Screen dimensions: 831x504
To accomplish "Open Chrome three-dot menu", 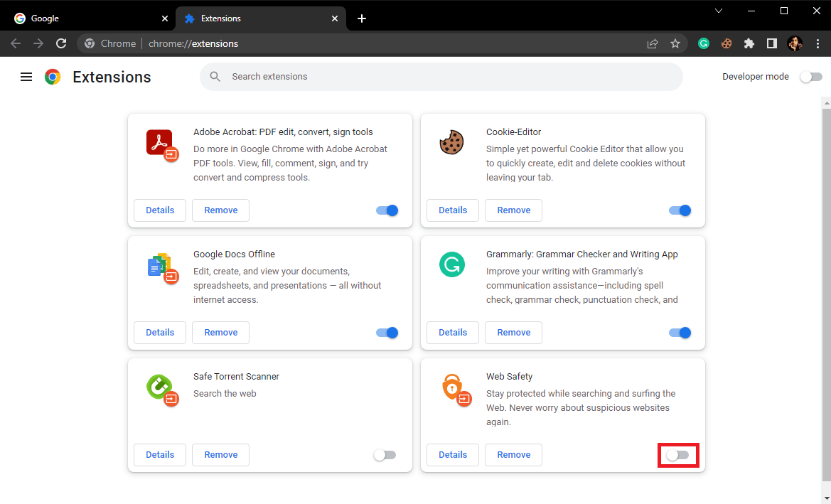I will pos(817,43).
